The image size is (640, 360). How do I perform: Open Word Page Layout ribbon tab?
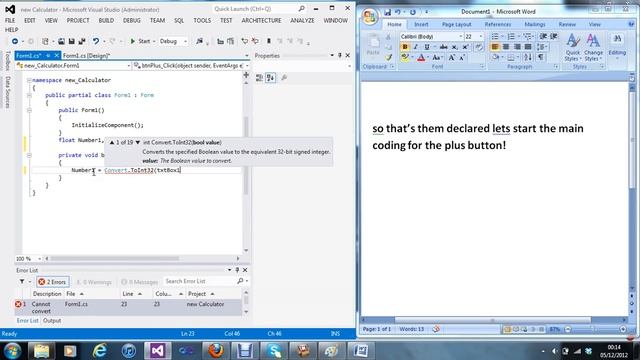click(456, 24)
